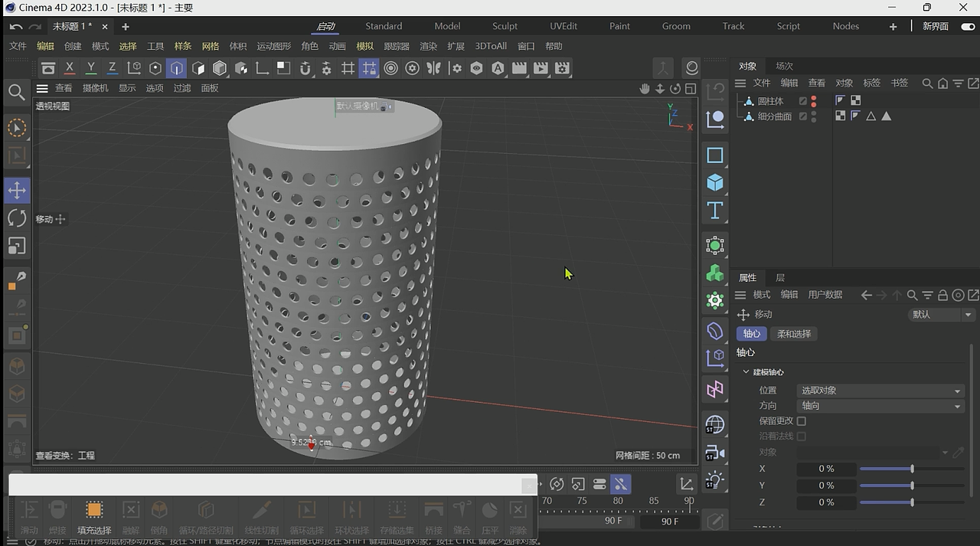Switch to the Sculpt layout tab
The height and width of the screenshot is (546, 980).
point(505,26)
